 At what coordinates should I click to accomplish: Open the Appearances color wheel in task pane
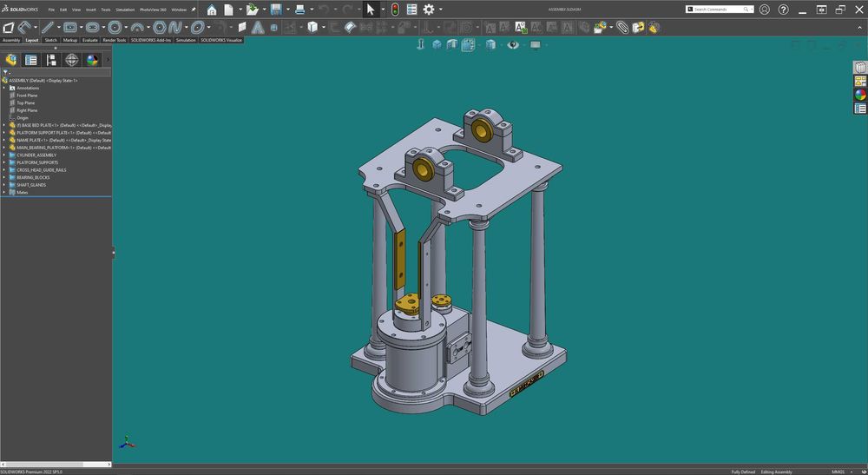[x=860, y=95]
